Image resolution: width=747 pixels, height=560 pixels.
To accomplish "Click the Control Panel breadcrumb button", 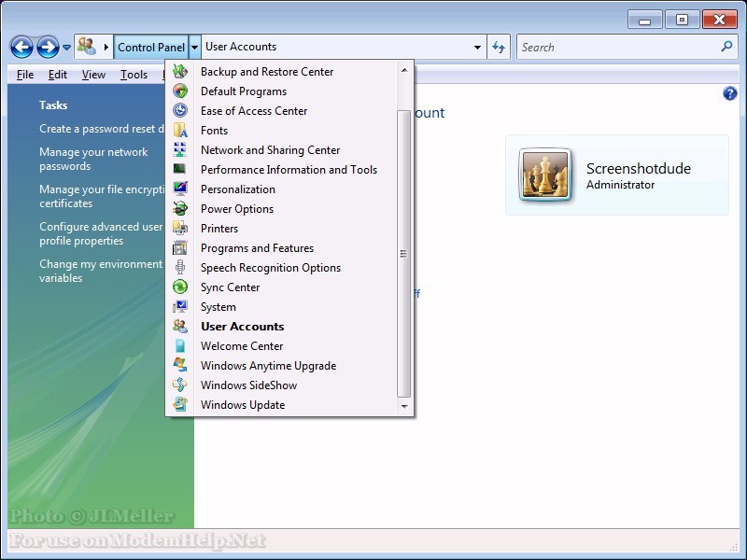I will [x=151, y=47].
